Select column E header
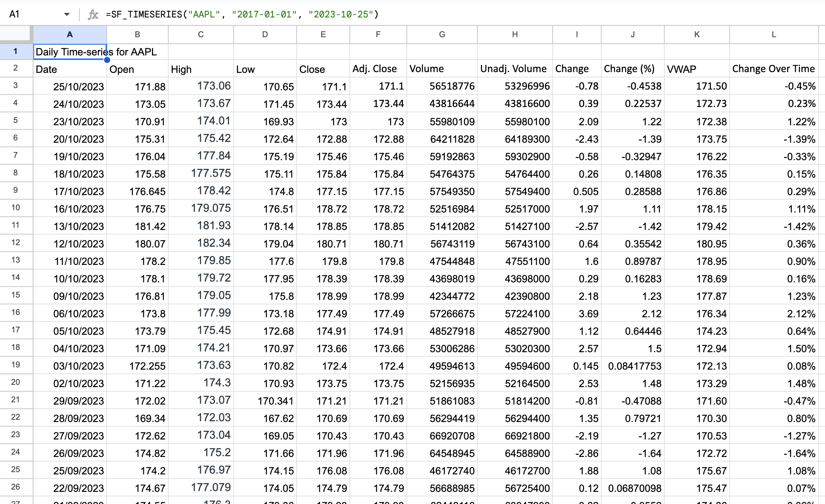This screenshot has height=504, width=825. pyautogui.click(x=323, y=35)
